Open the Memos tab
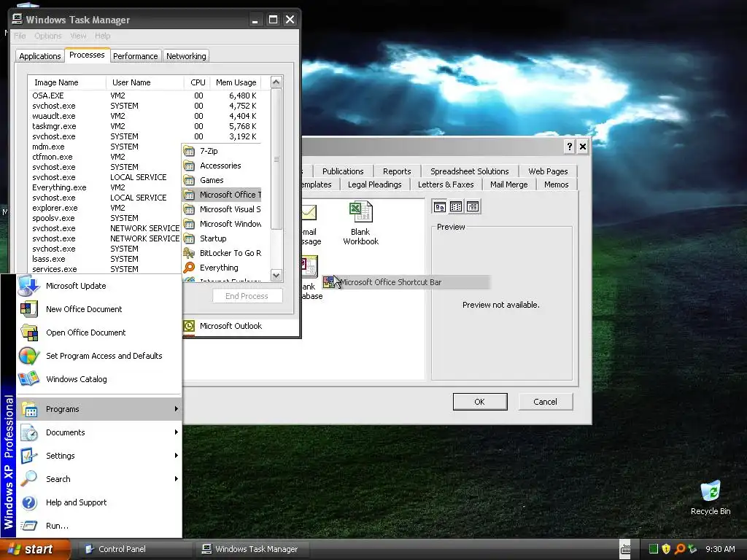The image size is (747, 560). click(556, 184)
